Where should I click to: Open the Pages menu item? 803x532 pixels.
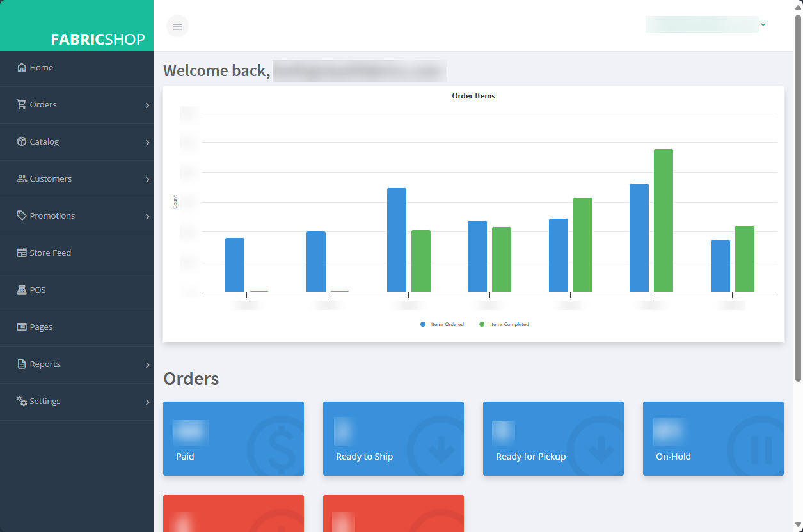click(x=41, y=327)
